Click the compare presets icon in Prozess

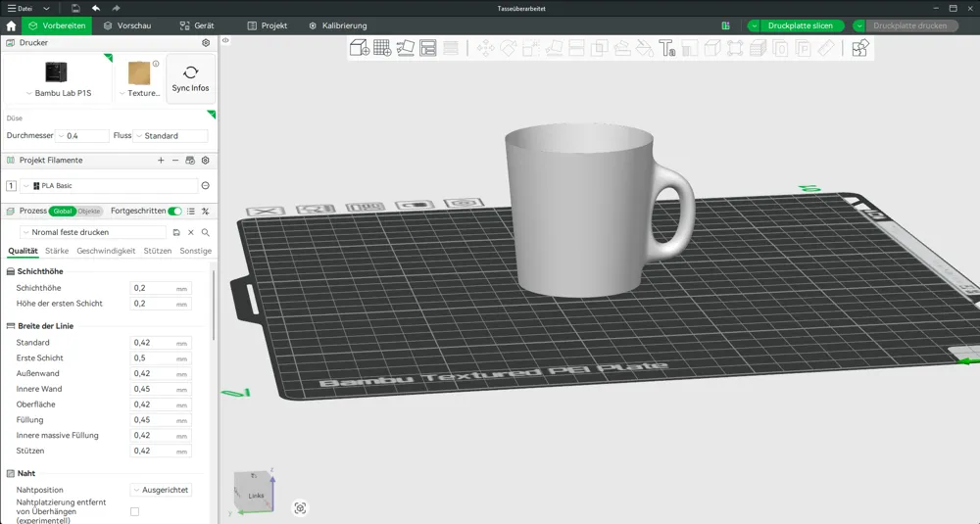point(205,212)
